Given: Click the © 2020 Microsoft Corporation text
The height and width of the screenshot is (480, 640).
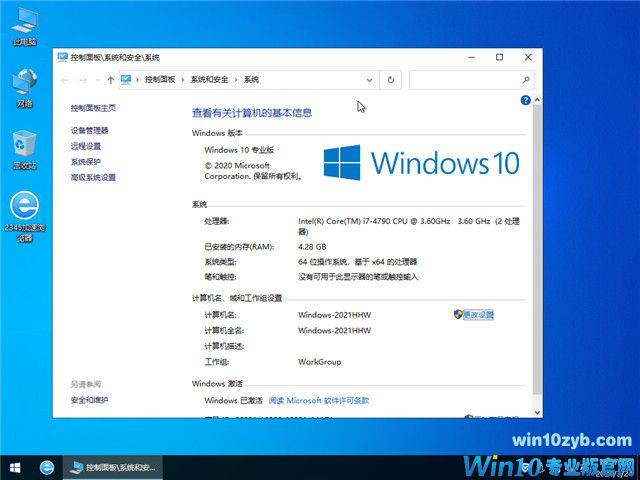Looking at the screenshot, I should [253, 171].
